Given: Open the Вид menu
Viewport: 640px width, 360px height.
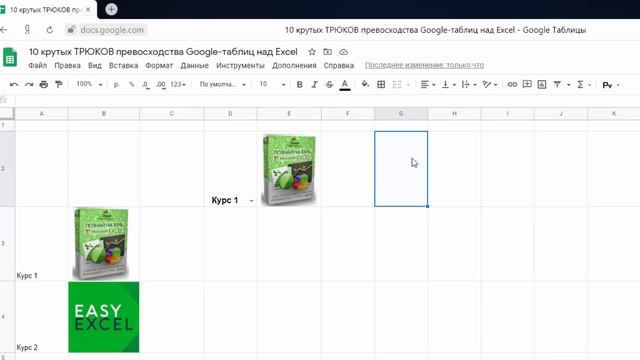Looking at the screenshot, I should (x=95, y=65).
